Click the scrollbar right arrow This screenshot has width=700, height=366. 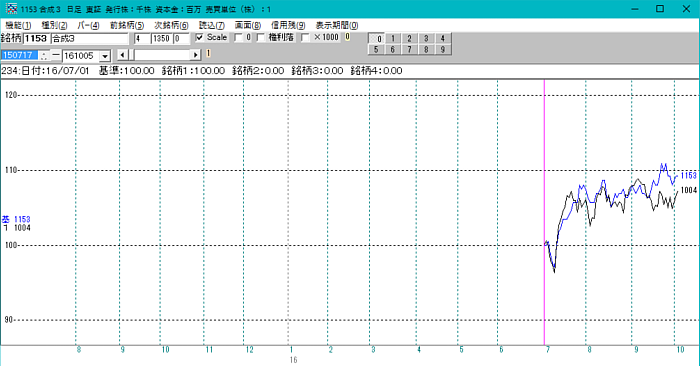pyautogui.click(x=196, y=55)
